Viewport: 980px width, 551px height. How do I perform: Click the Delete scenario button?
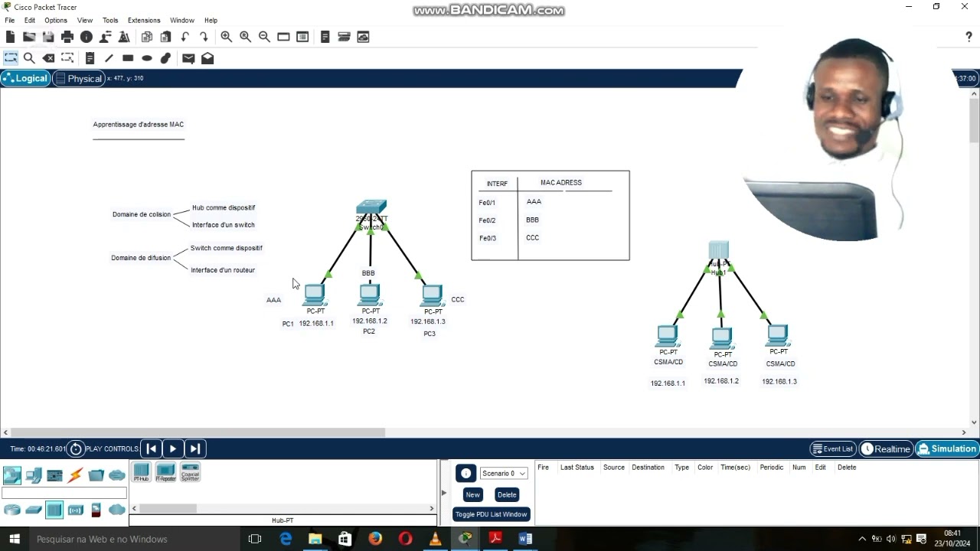tap(507, 494)
